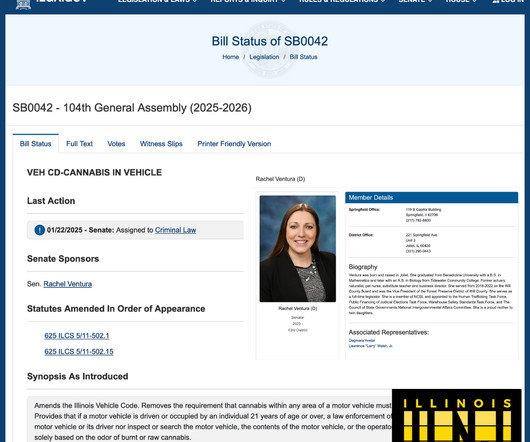Image resolution: width=530 pixels, height=442 pixels.
Task: Click the 'Synopsis As Introduced' heading
Action: (x=77, y=376)
